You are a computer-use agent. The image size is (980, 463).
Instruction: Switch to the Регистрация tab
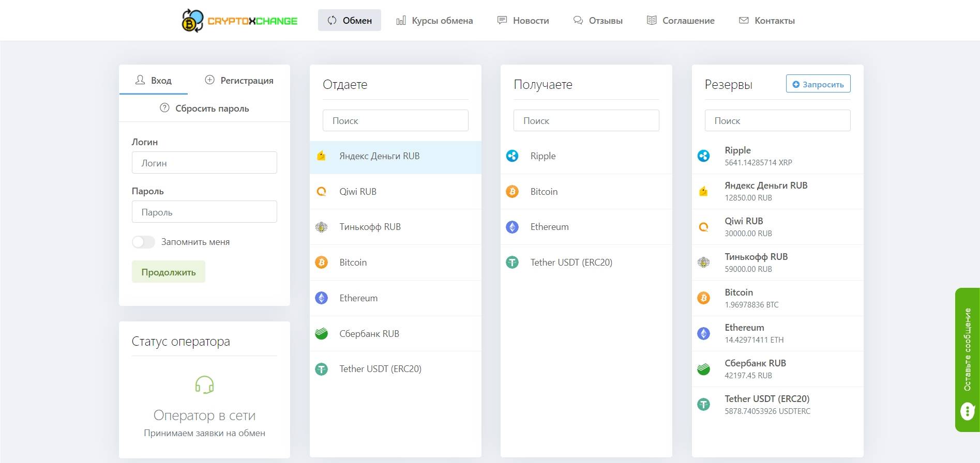point(239,80)
